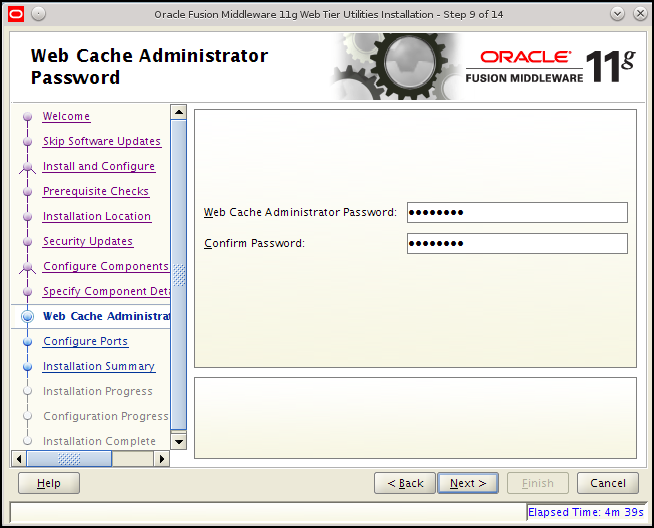Screen dimensions: 654x528
Task: Cancel the installation
Action: coord(608,483)
